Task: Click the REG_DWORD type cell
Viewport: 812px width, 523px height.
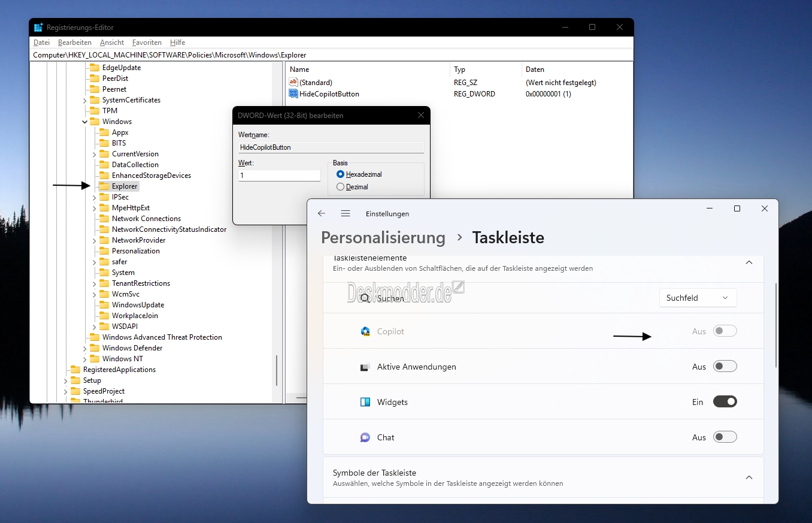Action: [474, 94]
